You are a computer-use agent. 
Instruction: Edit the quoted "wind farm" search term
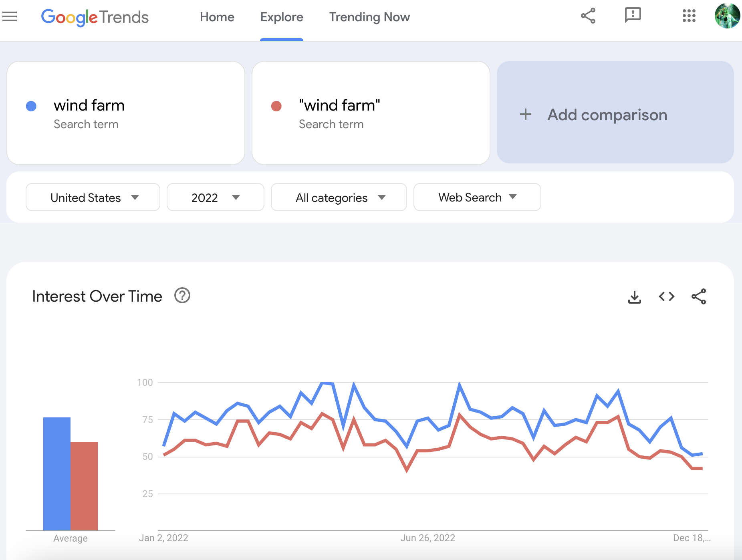tap(339, 106)
